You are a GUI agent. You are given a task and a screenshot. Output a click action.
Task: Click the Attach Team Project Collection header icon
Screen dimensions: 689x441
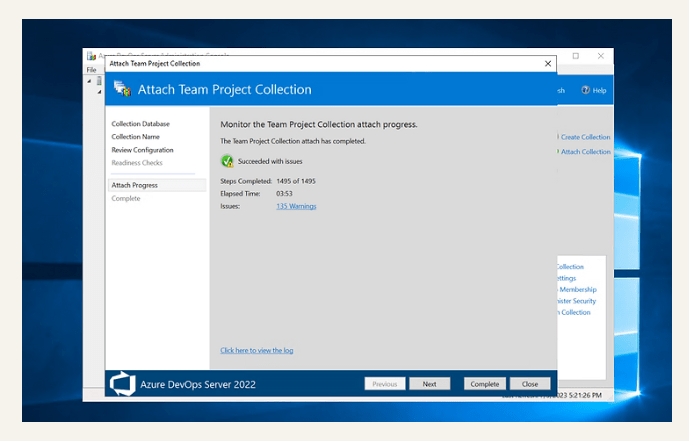[122, 89]
